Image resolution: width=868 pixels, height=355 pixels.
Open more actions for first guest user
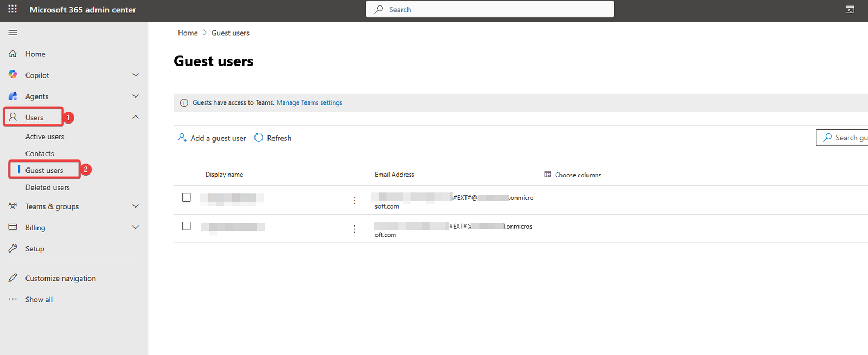click(355, 201)
